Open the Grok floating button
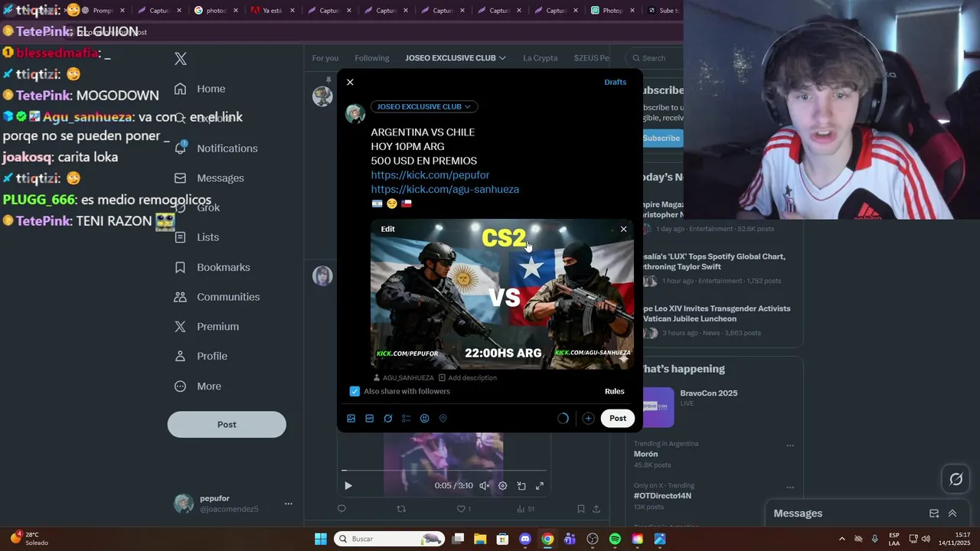 (956, 480)
